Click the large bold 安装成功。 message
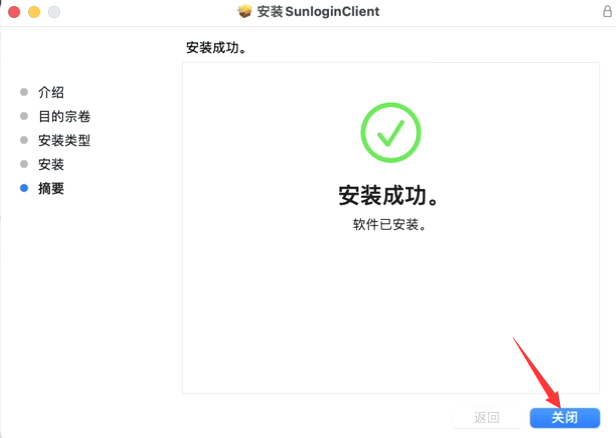Viewport: 616px width, 438px height. tap(388, 195)
